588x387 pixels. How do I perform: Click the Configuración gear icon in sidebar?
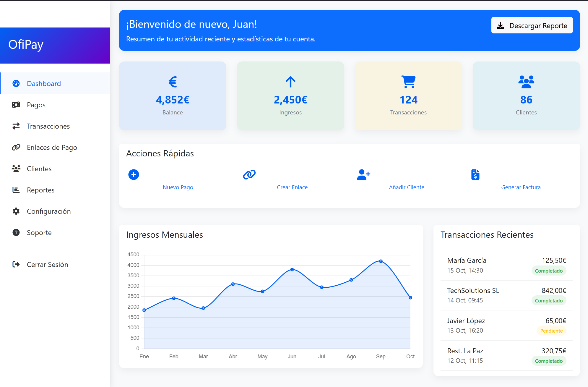click(16, 211)
